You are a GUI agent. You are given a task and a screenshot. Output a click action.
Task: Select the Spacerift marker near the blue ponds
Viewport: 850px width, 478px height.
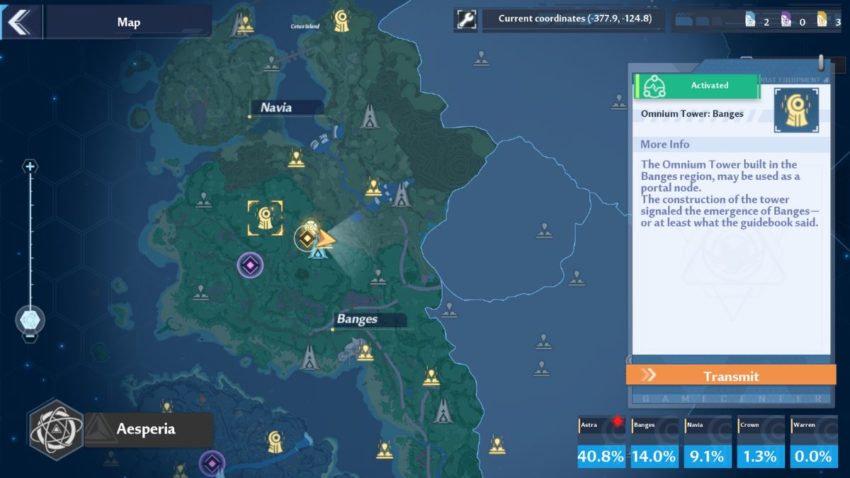pos(373,188)
